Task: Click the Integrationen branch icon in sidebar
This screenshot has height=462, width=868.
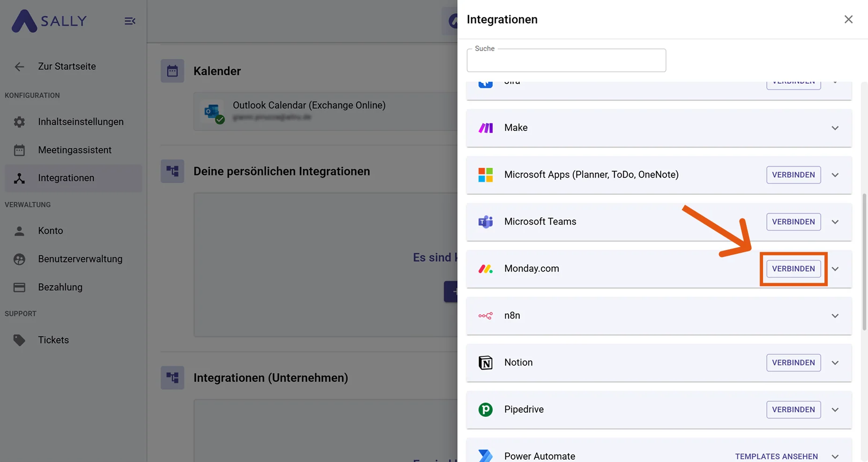Action: 19,178
